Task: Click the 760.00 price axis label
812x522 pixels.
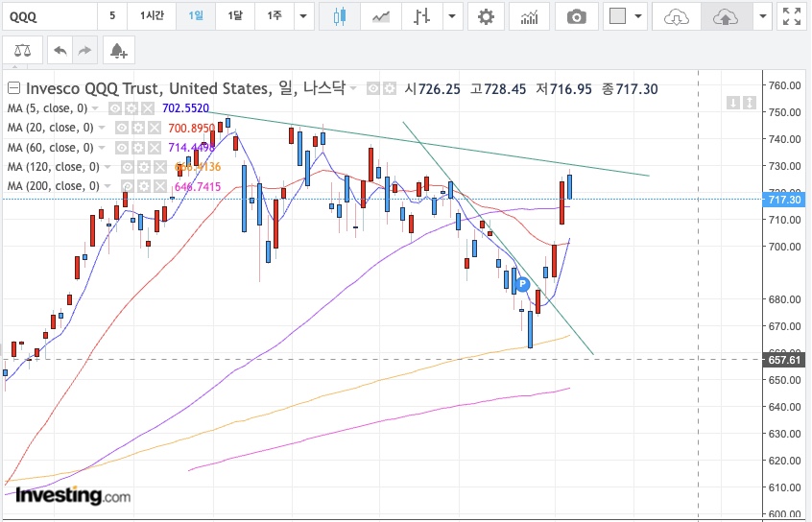Action: (785, 85)
